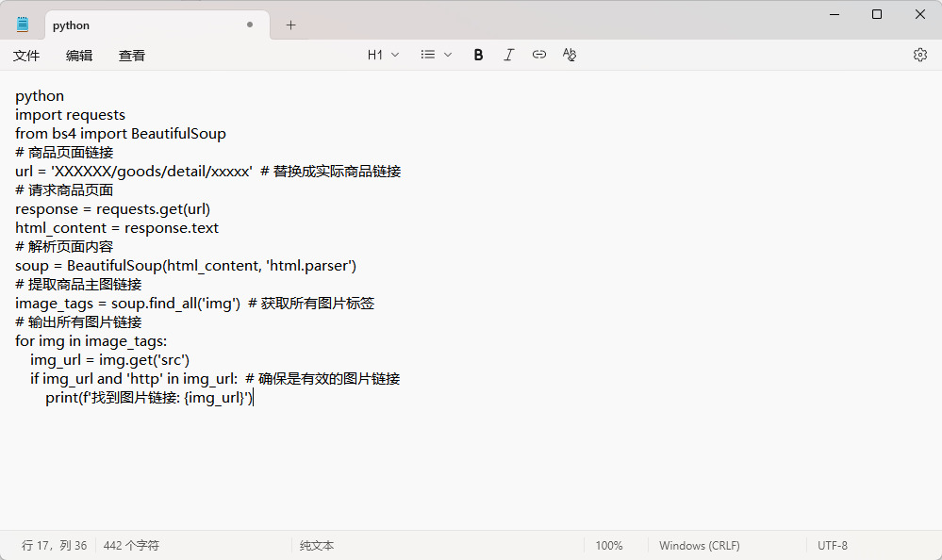
Task: Click the comment '# 解析页面内容'
Action: click(64, 247)
